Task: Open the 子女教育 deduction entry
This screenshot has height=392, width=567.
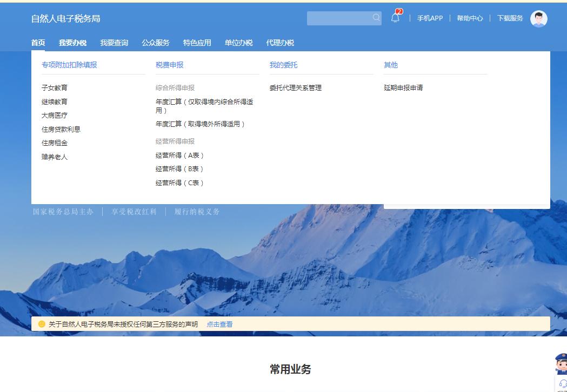Action: pyautogui.click(x=54, y=87)
